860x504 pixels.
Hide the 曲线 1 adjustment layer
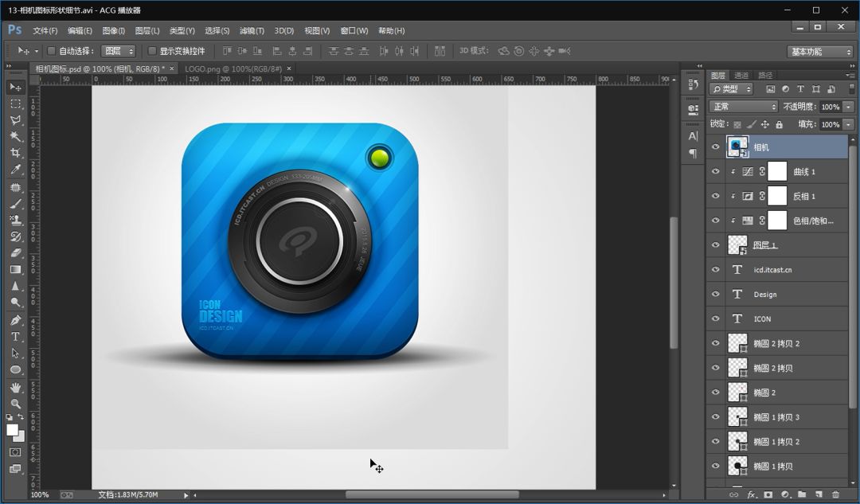(715, 172)
